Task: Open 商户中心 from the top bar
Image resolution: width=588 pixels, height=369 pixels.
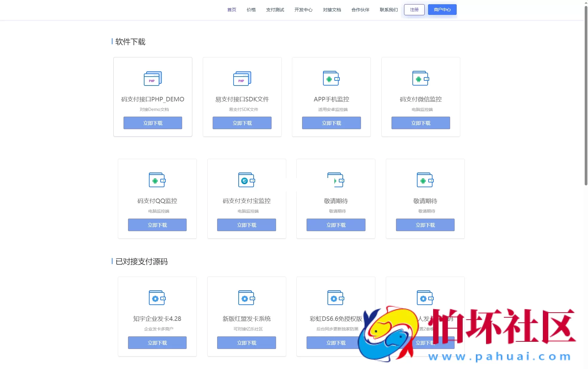Action: click(x=442, y=10)
